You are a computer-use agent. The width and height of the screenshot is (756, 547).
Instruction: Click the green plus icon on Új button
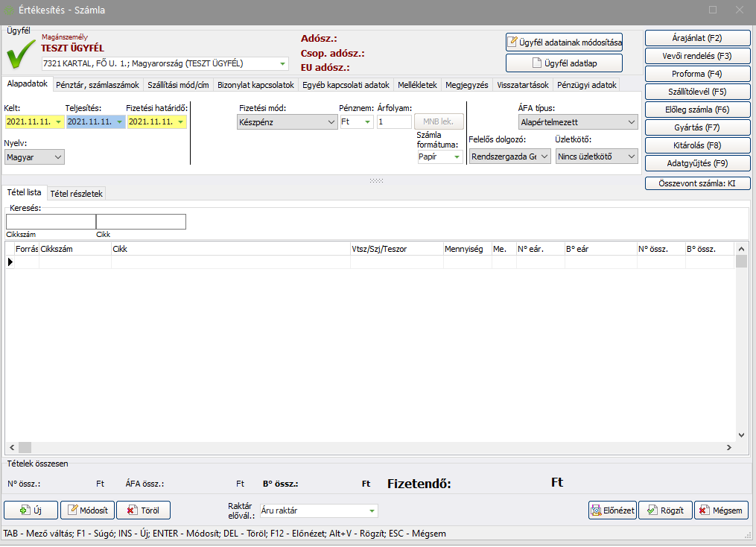point(25,510)
